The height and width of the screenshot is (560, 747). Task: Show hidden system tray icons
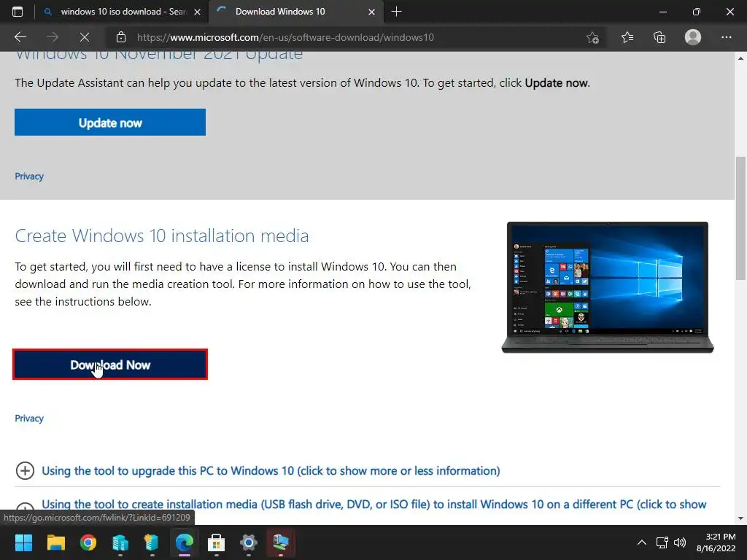click(x=642, y=542)
